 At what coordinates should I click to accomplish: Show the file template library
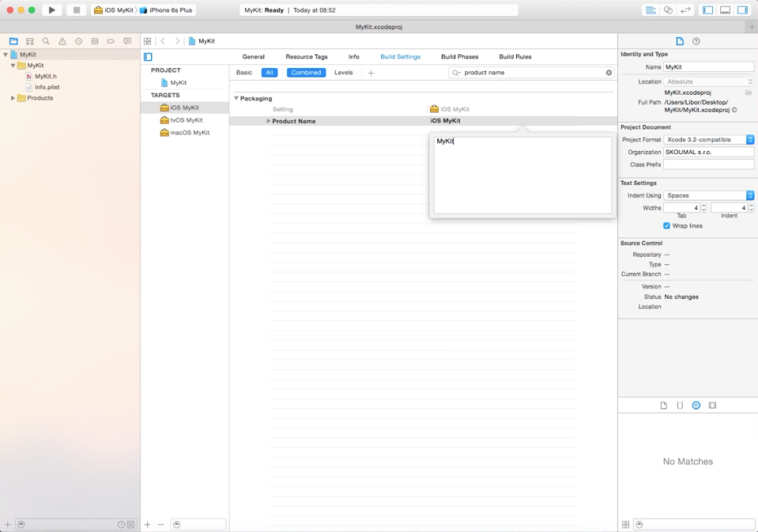point(663,405)
